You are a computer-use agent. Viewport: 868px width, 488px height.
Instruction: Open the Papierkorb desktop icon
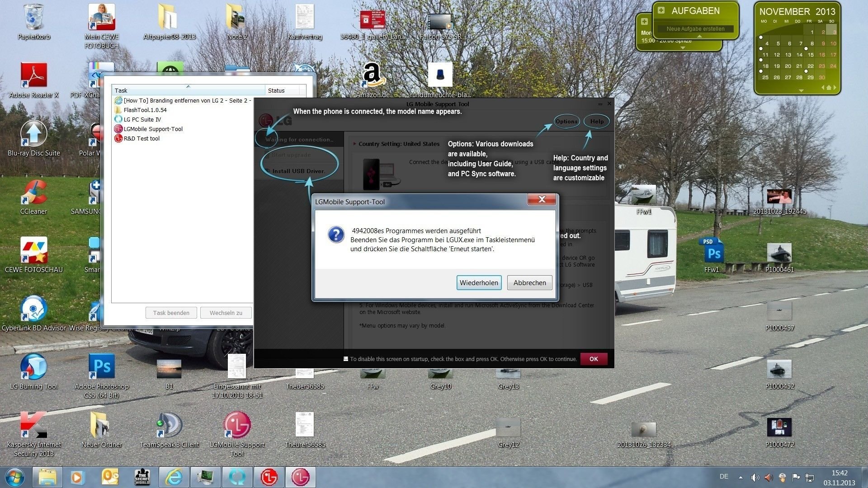pos(34,22)
